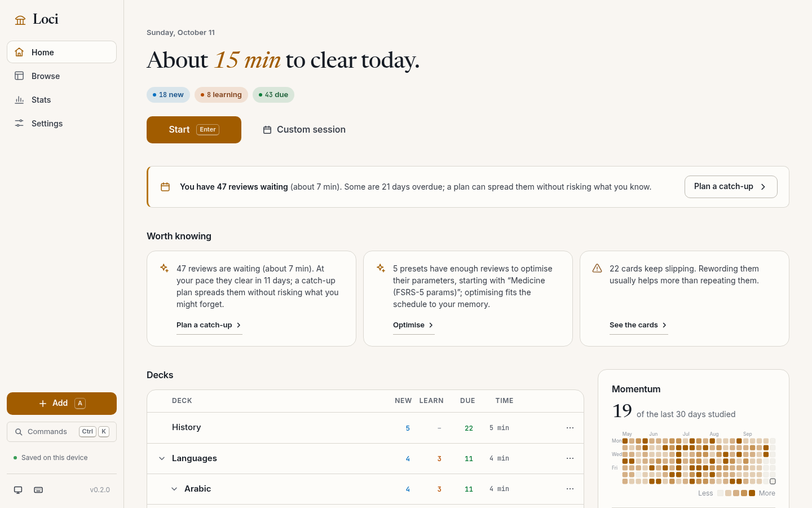This screenshot has height=508, width=812.
Task: Click the Arabic due count 11
Action: coord(469,489)
